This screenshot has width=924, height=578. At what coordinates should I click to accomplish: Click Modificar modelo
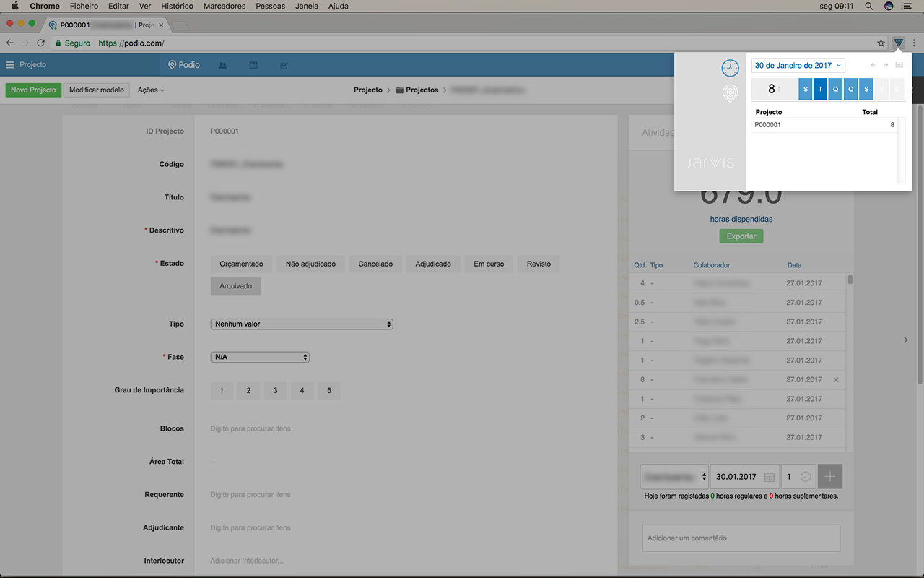pyautogui.click(x=97, y=90)
